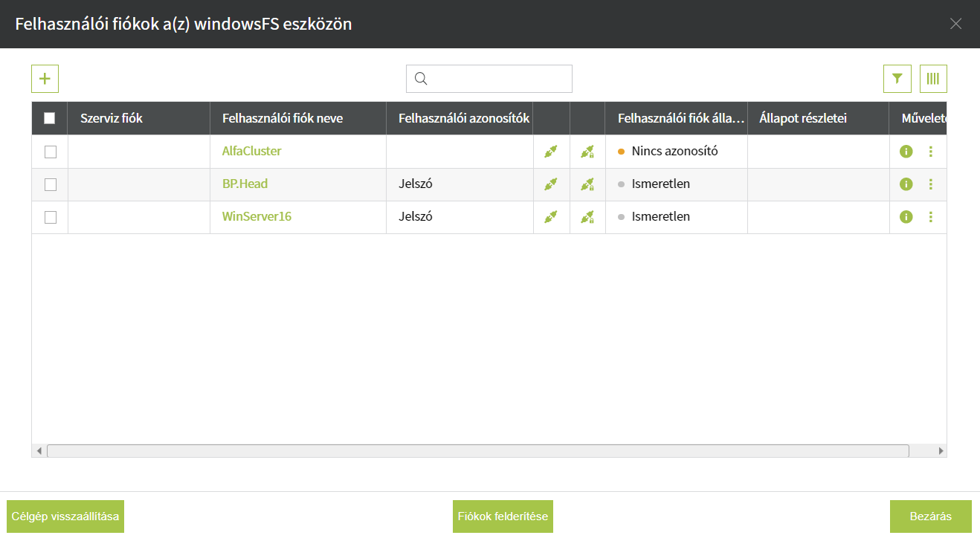
Task: Click the green plus add account icon
Action: [x=45, y=79]
